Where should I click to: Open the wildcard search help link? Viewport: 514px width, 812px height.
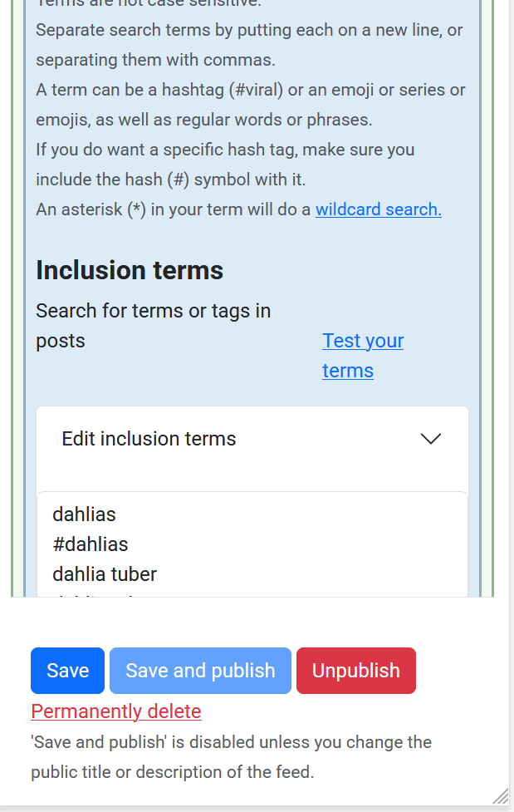click(x=378, y=209)
